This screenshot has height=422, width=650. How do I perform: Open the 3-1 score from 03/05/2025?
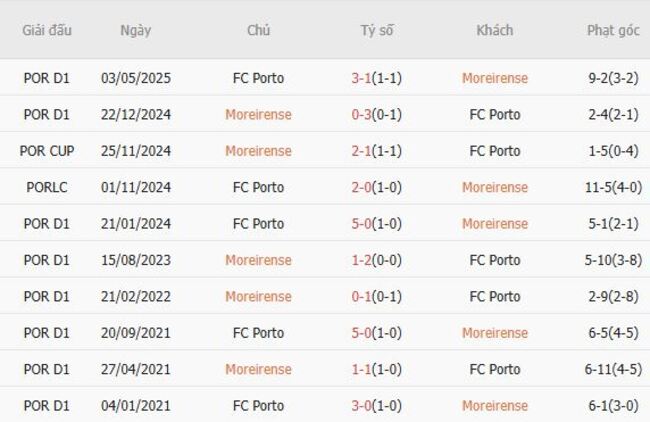pyautogui.click(x=363, y=78)
